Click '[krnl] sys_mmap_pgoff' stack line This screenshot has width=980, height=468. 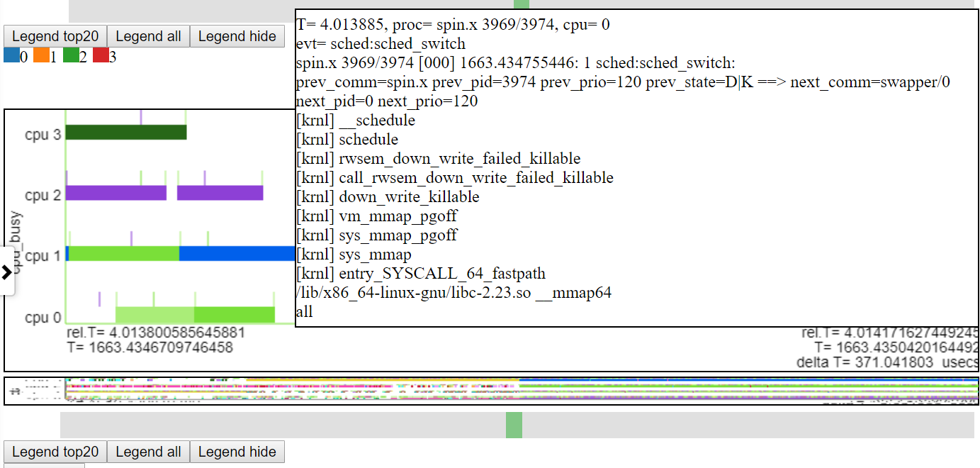[376, 235]
